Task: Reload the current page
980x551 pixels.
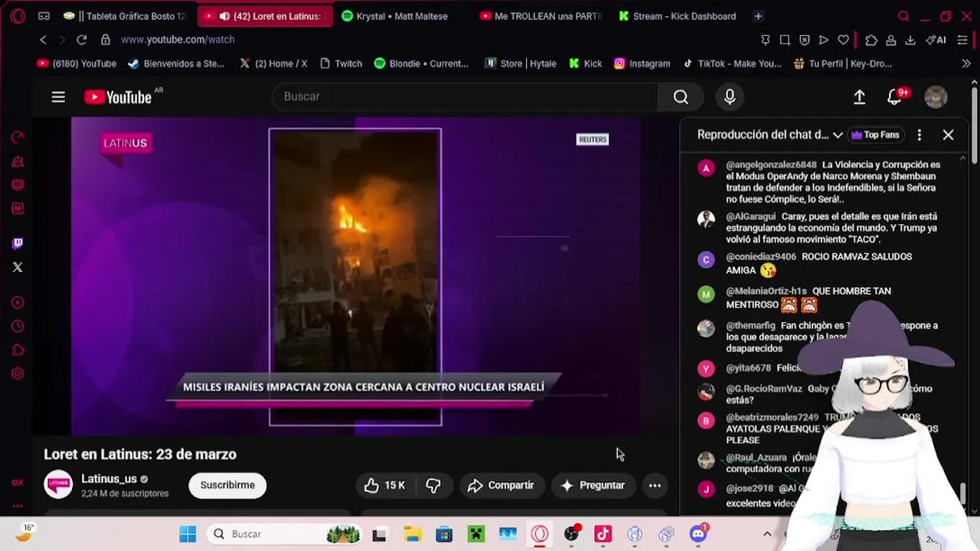Action: click(x=82, y=40)
